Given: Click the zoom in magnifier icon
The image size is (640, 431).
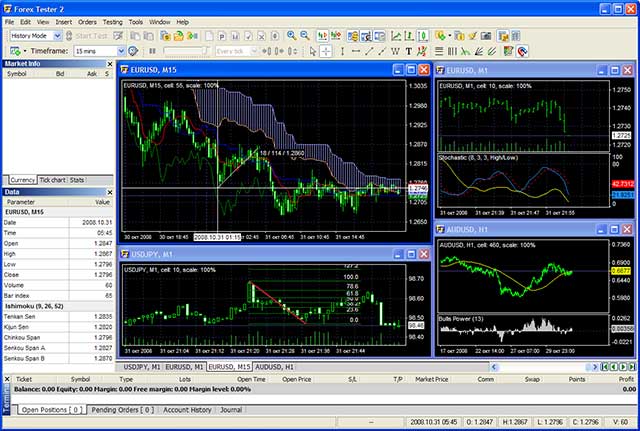Looking at the screenshot, I should [292, 35].
